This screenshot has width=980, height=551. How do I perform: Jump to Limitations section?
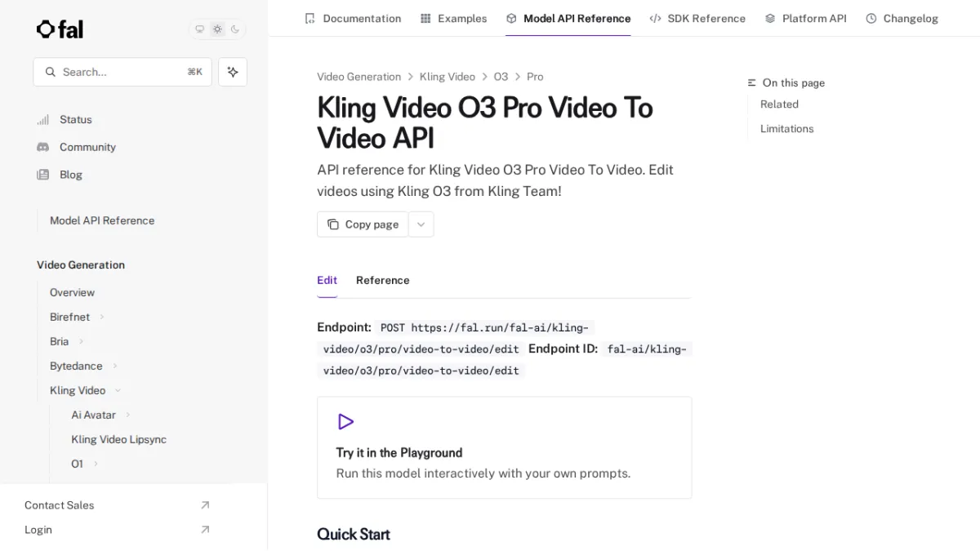point(786,129)
